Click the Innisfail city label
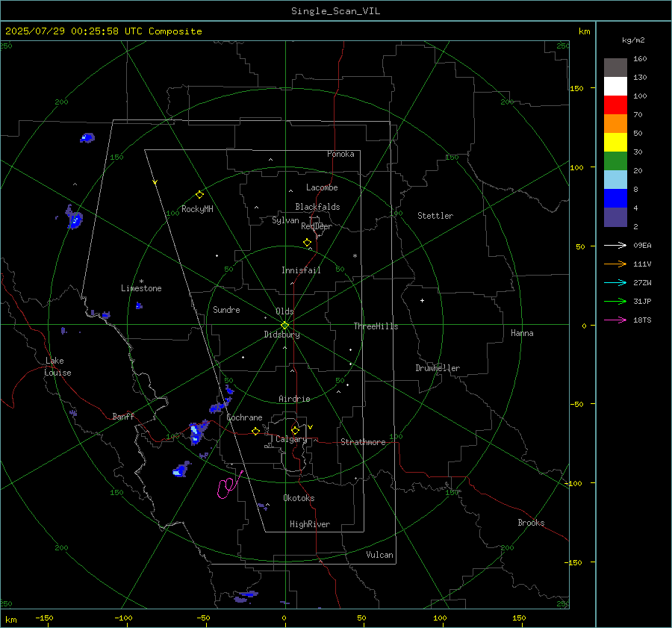Image resolution: width=672 pixels, height=628 pixels. point(301,270)
